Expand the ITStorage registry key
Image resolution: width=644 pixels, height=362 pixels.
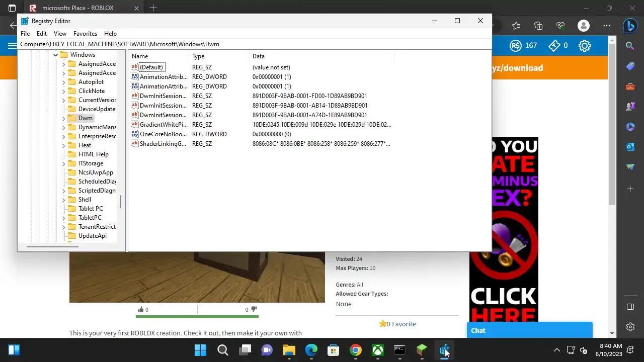point(64,163)
